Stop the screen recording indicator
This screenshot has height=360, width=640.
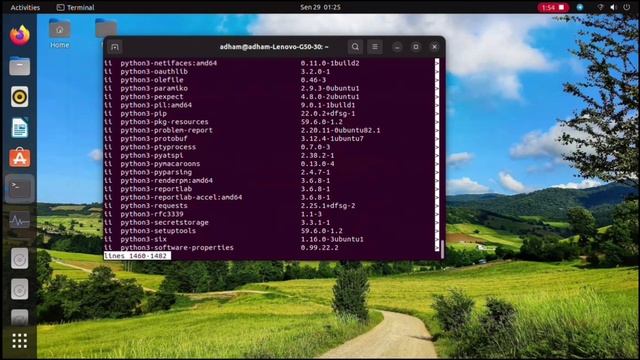tap(553, 7)
